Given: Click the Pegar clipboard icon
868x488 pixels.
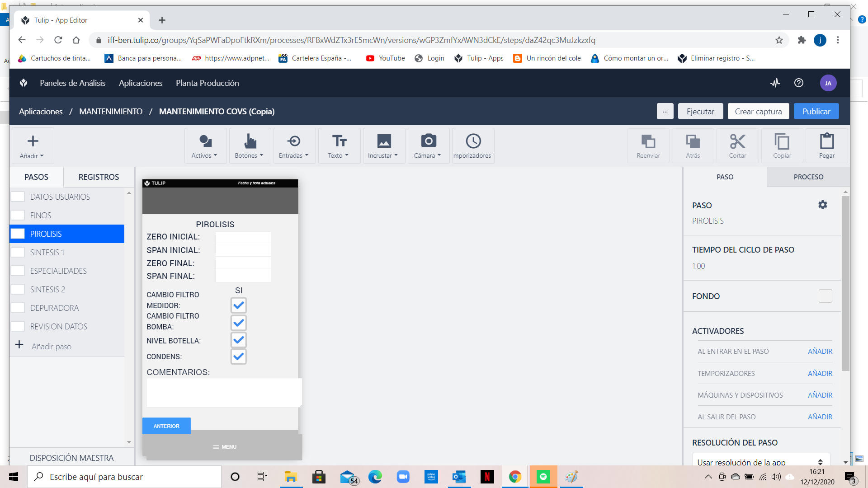Looking at the screenshot, I should point(826,142).
